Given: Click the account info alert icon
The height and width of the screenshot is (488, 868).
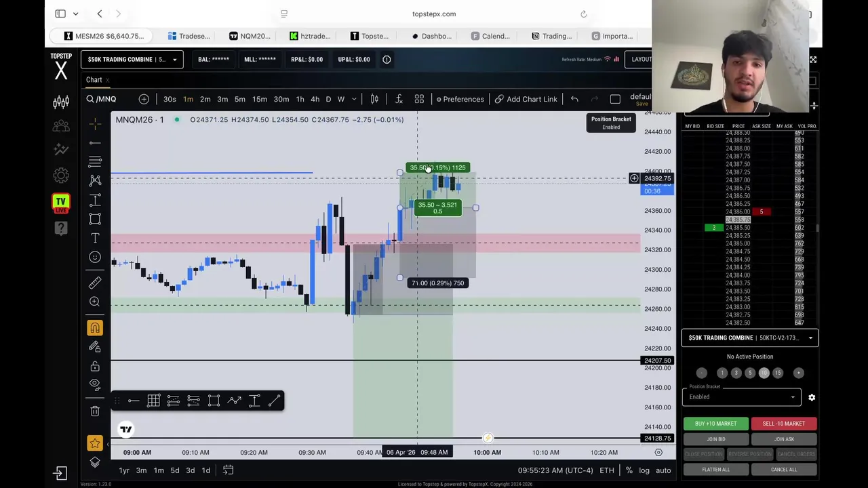Looking at the screenshot, I should coord(387,59).
